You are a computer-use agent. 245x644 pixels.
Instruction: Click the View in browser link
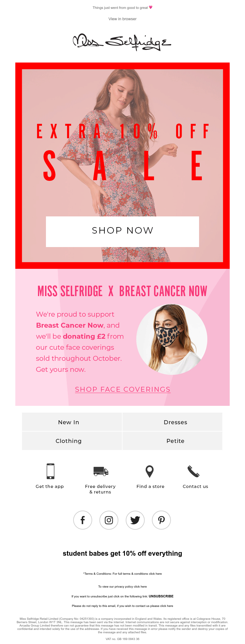123,19
